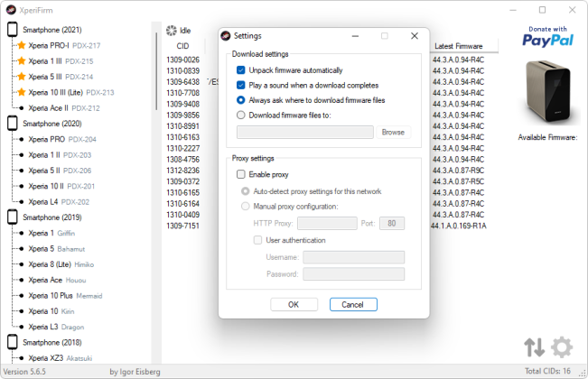588x379 pixels.
Task: Click the phone icon for Smartphone (2018)
Action: [x=13, y=342]
